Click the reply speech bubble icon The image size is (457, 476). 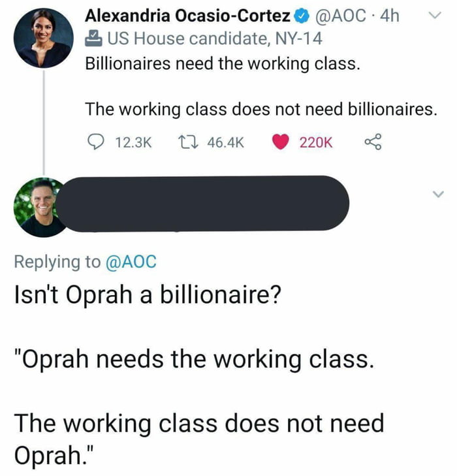tap(95, 142)
